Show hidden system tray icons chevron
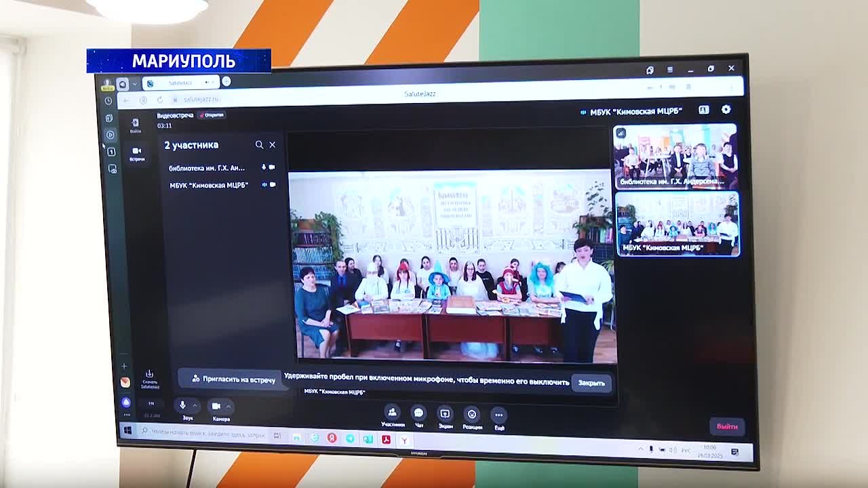The width and height of the screenshot is (868, 488). click(x=641, y=449)
